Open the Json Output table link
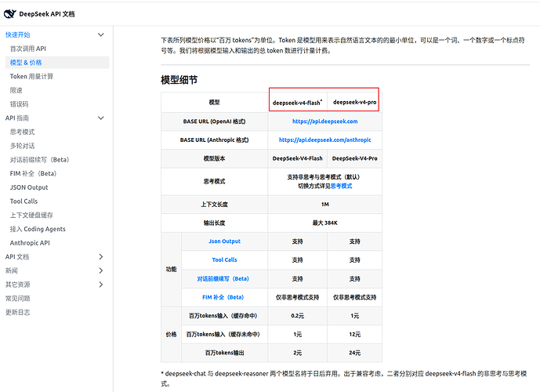 coord(224,241)
